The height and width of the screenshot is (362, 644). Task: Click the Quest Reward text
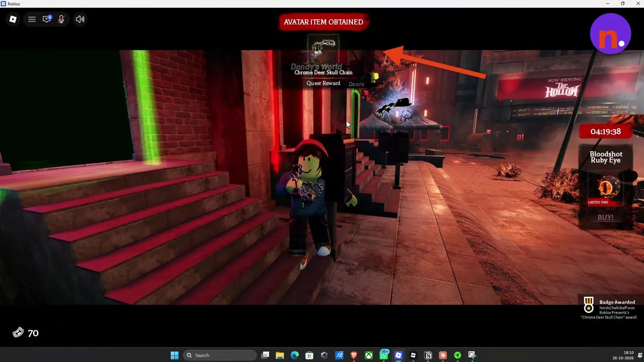pos(323,83)
